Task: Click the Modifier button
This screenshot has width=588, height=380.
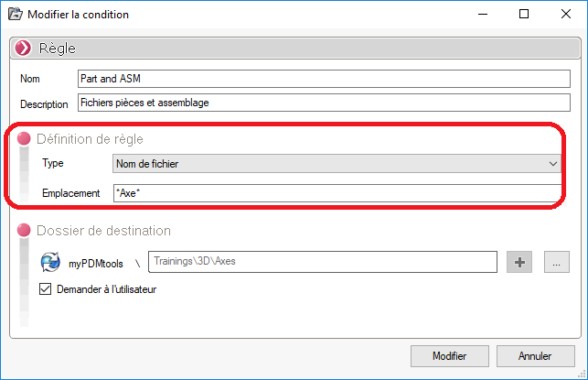Action: 449,356
